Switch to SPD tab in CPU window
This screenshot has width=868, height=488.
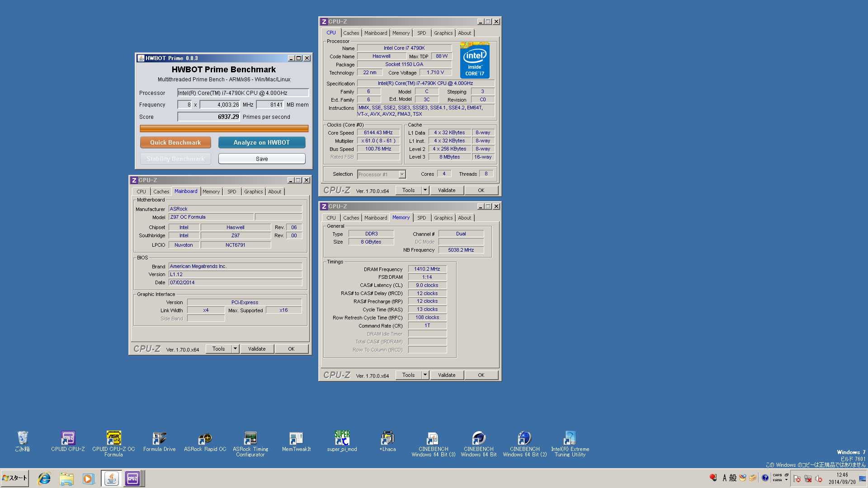(x=421, y=33)
